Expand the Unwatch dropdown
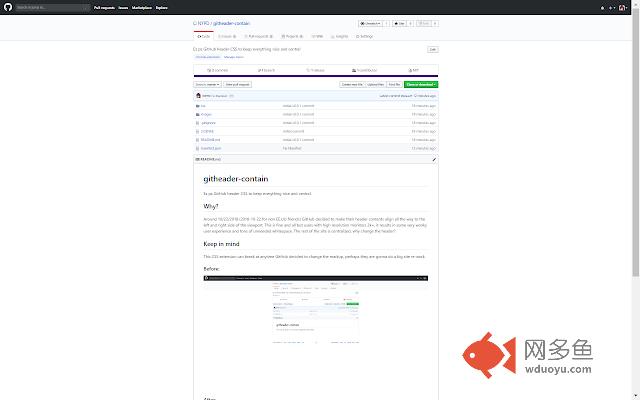Viewport: 640px width, 400px height. point(369,21)
